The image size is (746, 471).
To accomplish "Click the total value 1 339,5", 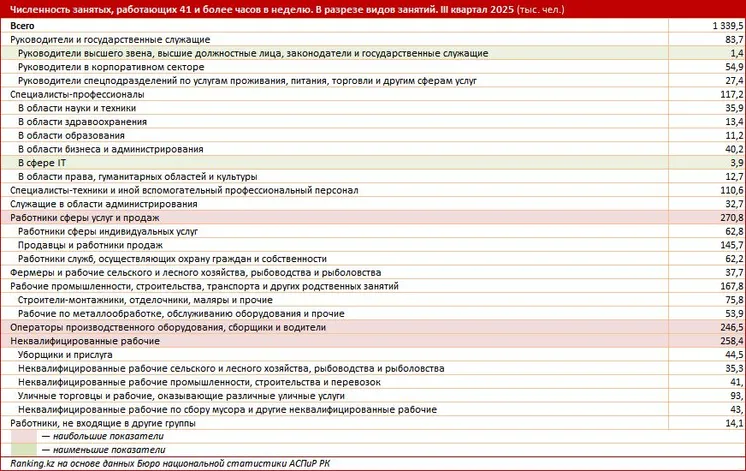I will 722,25.
